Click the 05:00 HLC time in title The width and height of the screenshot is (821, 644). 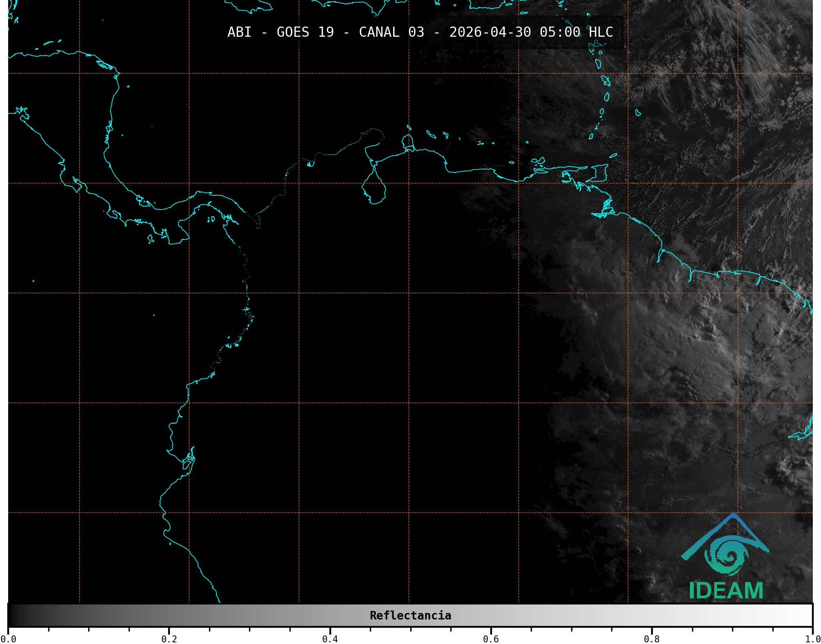tap(576, 32)
